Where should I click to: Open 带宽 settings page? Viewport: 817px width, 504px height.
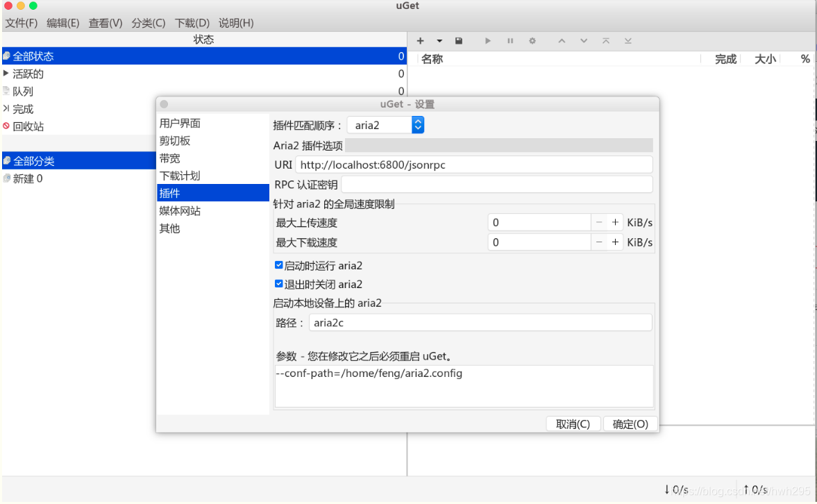[212, 158]
